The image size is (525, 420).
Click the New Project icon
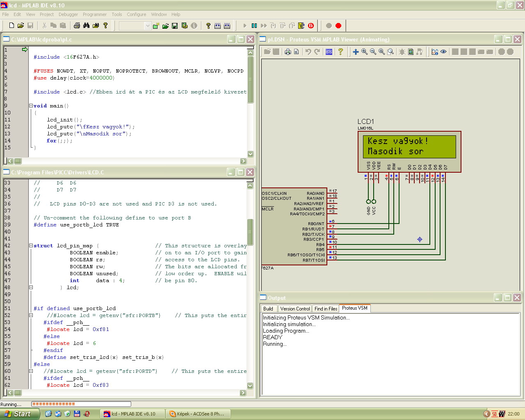[x=156, y=26]
